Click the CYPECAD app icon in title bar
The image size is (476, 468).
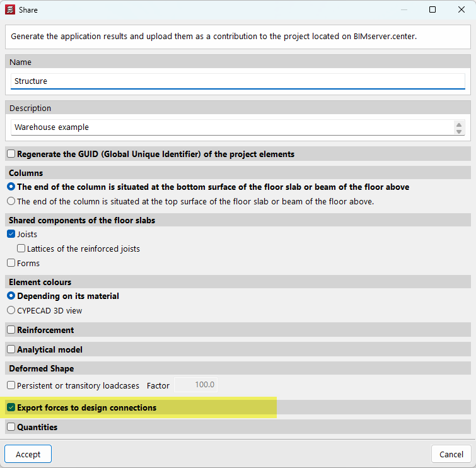11,10
